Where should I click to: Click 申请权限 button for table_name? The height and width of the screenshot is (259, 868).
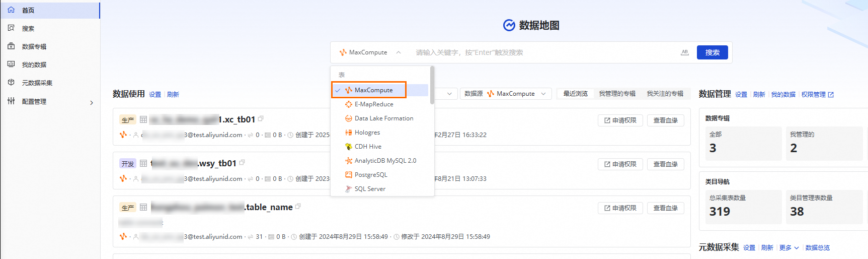[620, 208]
